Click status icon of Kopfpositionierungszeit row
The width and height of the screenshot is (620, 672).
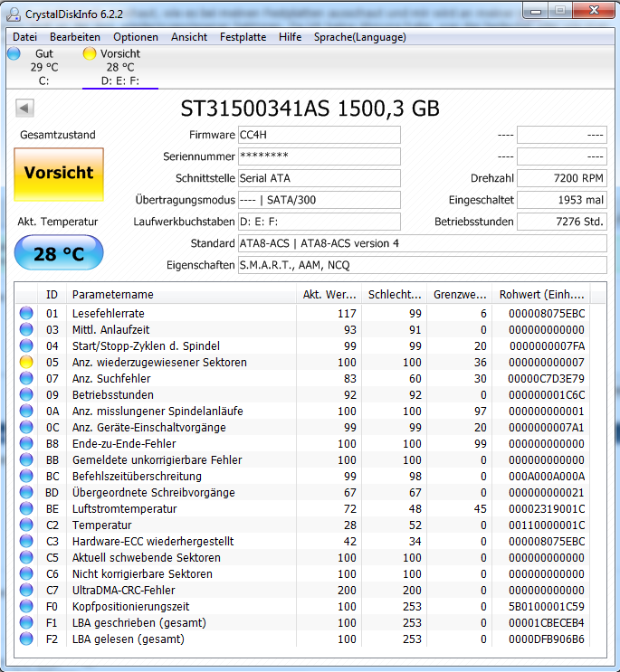(x=26, y=607)
